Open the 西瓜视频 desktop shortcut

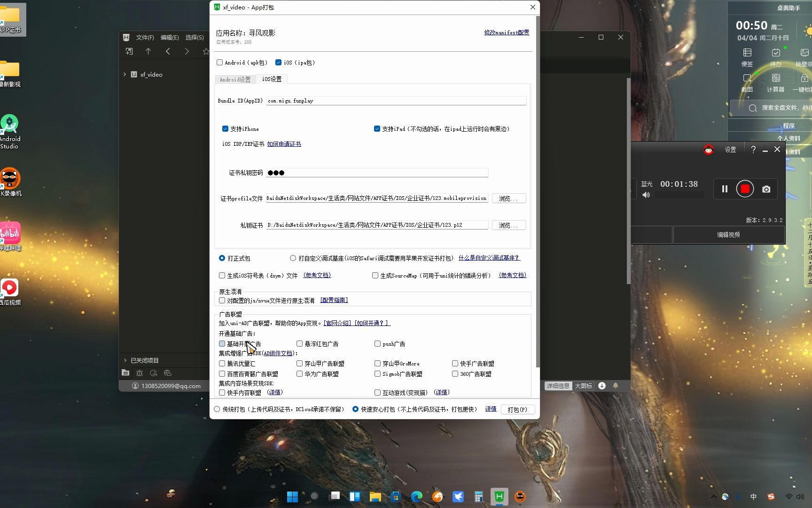click(10, 292)
